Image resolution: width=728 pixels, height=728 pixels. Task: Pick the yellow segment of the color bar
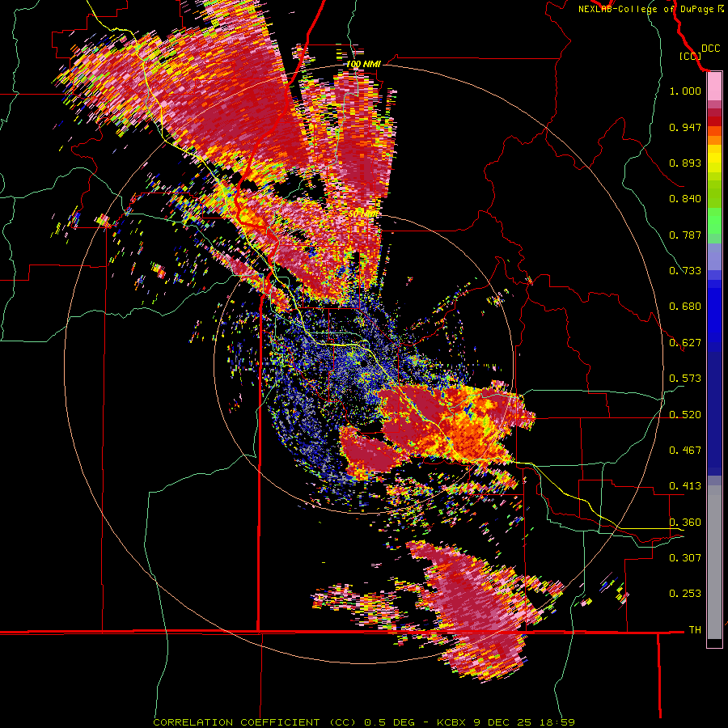click(714, 159)
